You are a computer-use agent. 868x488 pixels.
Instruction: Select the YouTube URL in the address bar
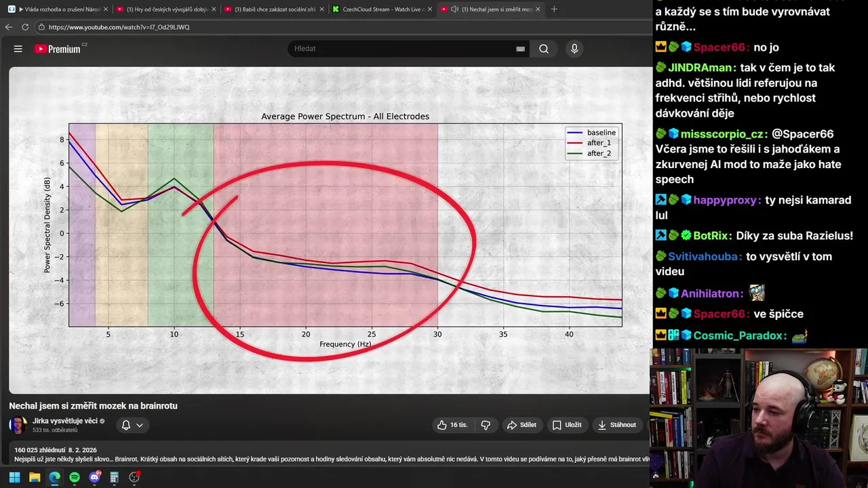[119, 27]
